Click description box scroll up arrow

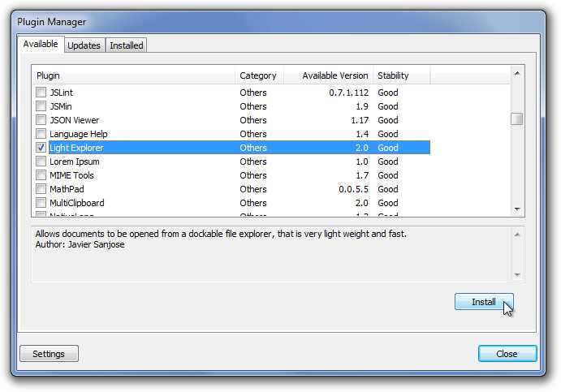coord(517,235)
